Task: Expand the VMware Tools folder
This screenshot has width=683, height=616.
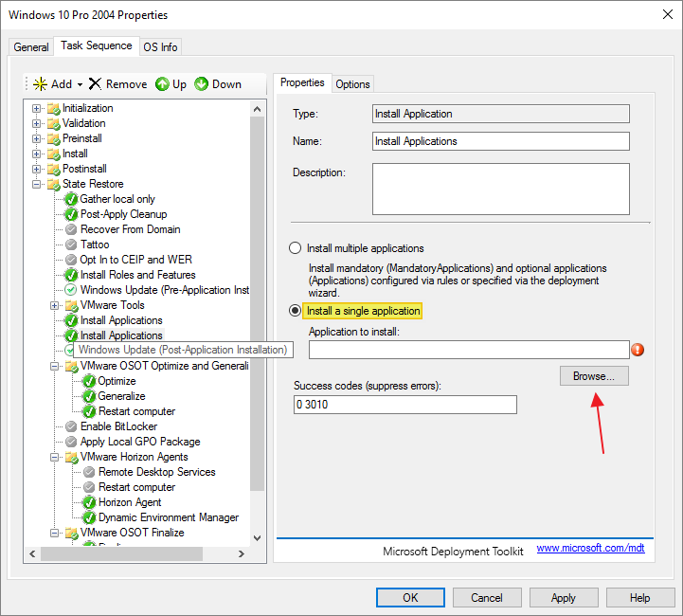Action: 55,305
